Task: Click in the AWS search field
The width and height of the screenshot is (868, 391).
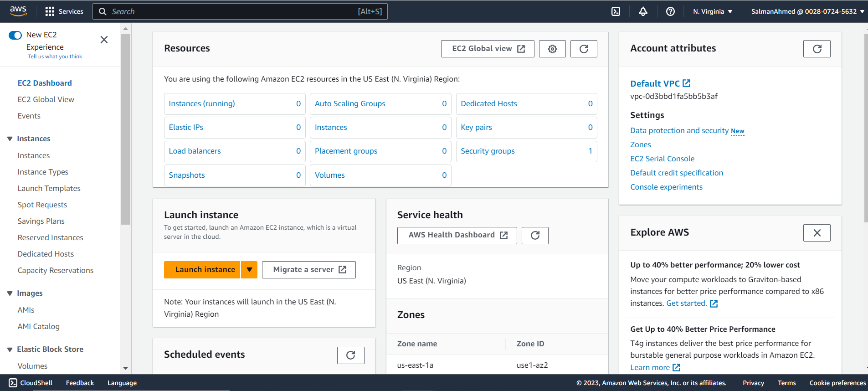Action: coord(240,11)
